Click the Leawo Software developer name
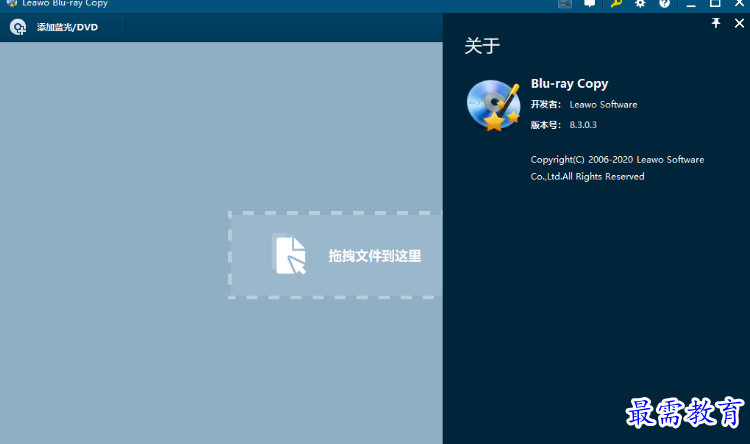This screenshot has width=750, height=444. point(603,104)
